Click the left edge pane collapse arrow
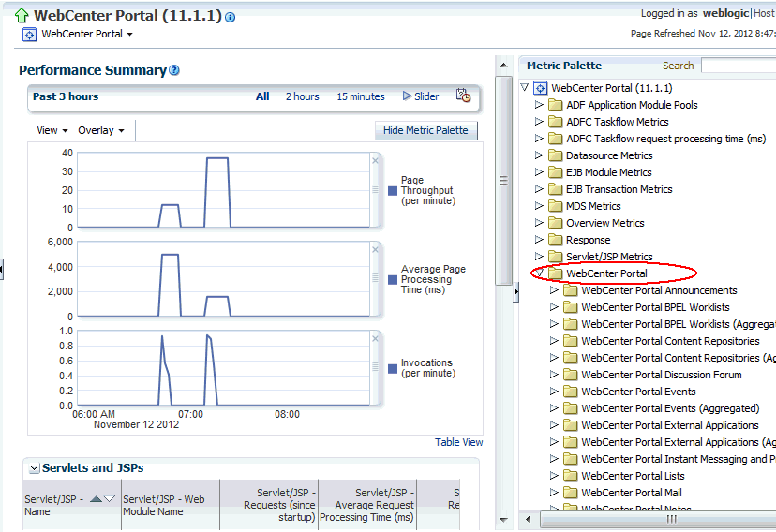Screen dimensions: 776x532 click(2, 270)
